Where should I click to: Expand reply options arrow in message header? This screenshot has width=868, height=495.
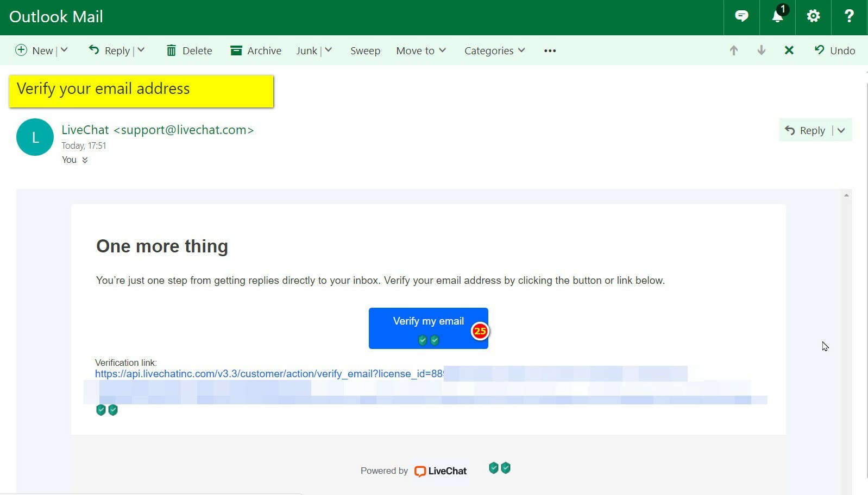coord(841,130)
